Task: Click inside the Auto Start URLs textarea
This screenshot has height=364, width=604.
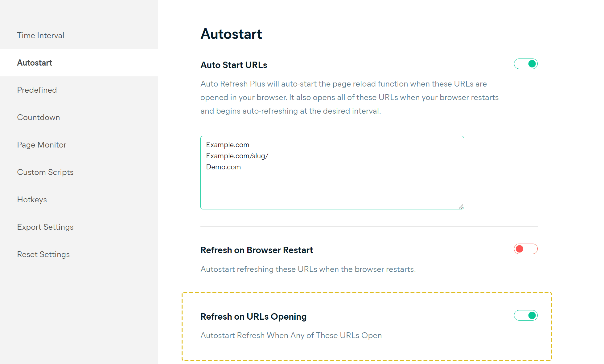Action: point(332,172)
